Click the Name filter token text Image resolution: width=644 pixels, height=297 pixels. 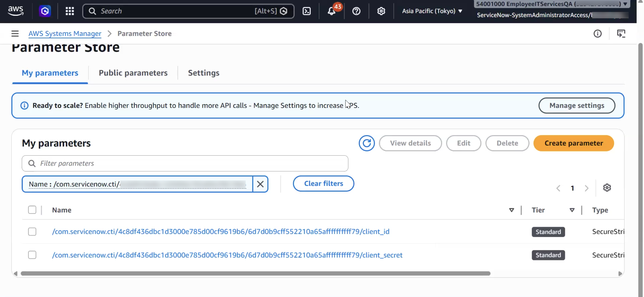(x=137, y=184)
